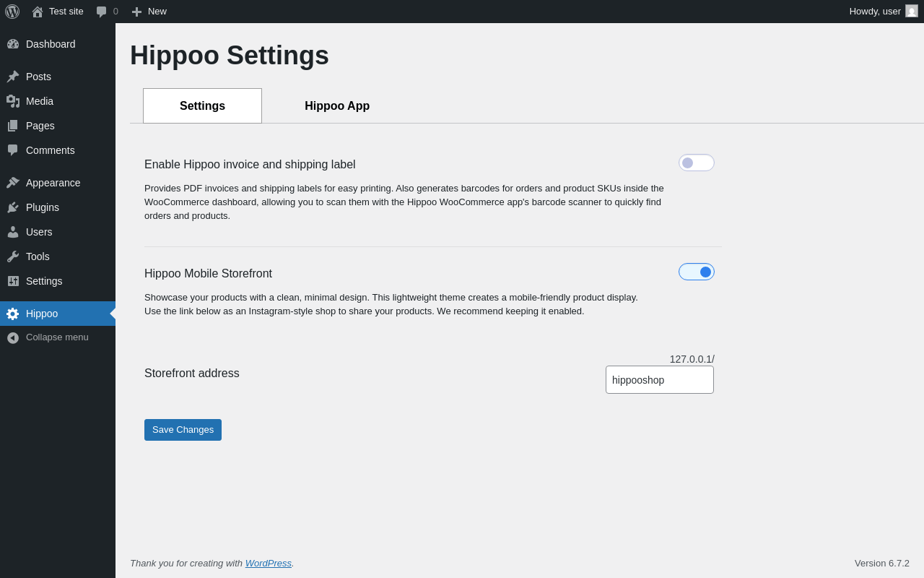Screen dimensions: 924x578
Task: Click the Plugins plug icon
Action: point(13,207)
